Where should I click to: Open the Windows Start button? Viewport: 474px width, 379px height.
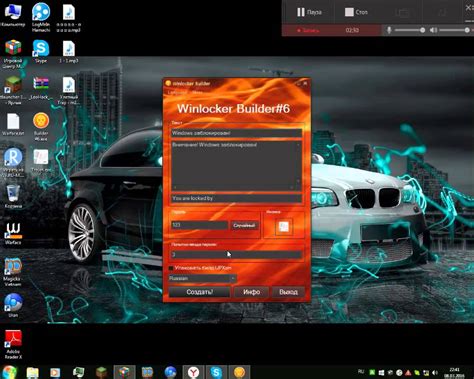tap(10, 372)
